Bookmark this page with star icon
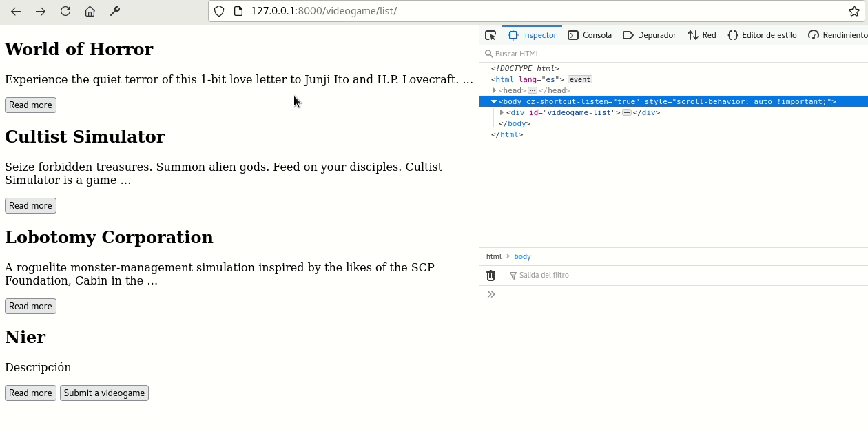 [x=854, y=11]
